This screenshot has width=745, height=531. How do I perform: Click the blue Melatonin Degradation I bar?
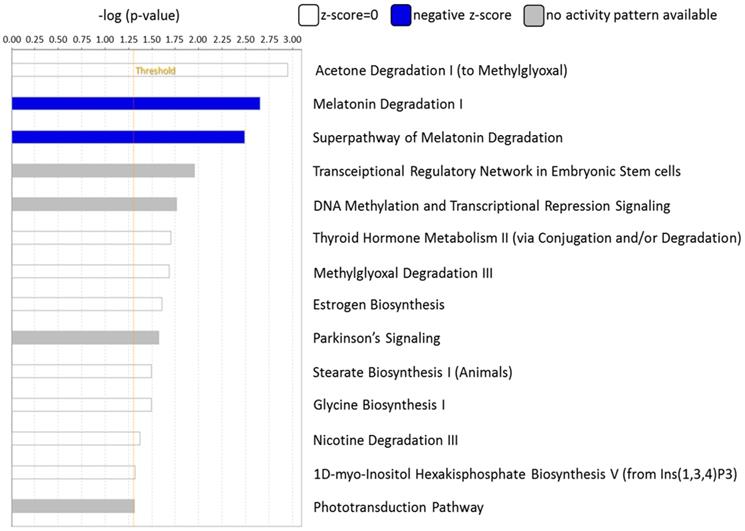point(136,103)
